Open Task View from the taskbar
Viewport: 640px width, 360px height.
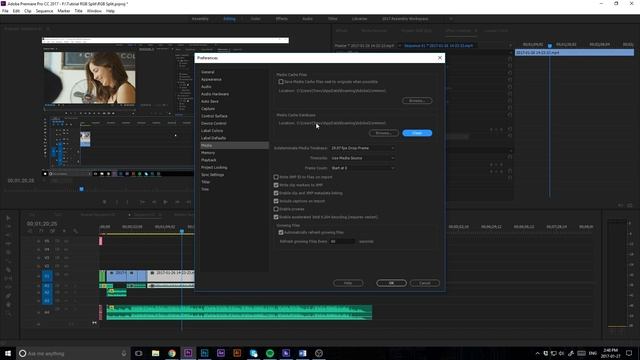(139, 353)
